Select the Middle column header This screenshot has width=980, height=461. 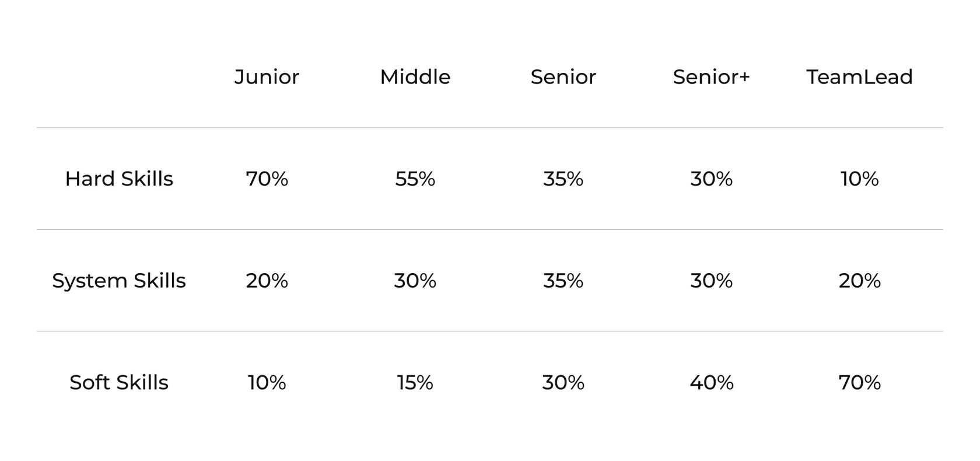click(x=415, y=77)
